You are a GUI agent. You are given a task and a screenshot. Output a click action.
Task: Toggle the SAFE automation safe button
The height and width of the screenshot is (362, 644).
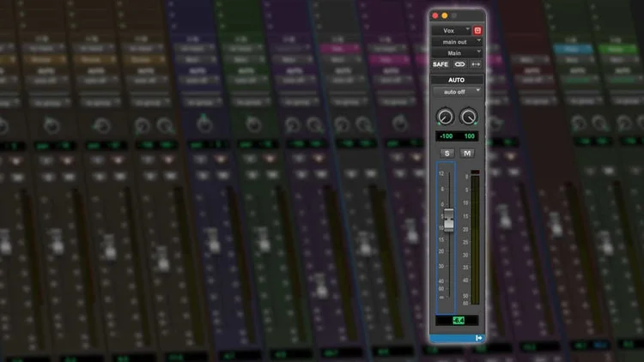[x=440, y=64]
